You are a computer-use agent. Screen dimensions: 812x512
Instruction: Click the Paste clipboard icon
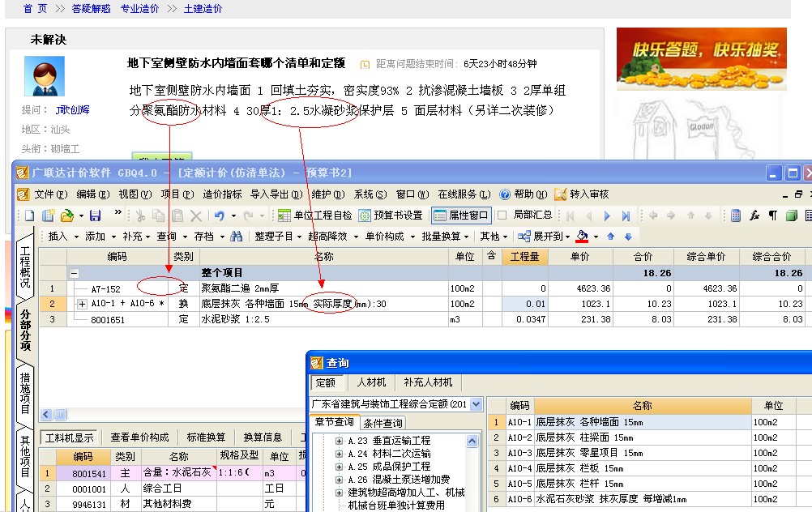tap(177, 215)
